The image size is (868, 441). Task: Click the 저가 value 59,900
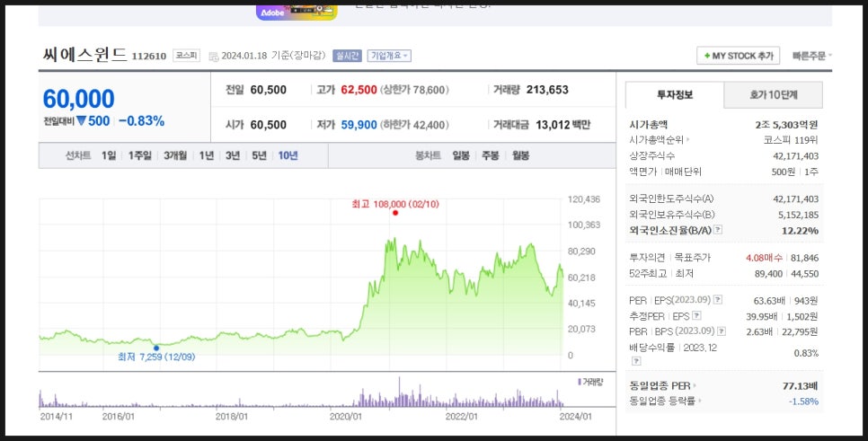(359, 125)
